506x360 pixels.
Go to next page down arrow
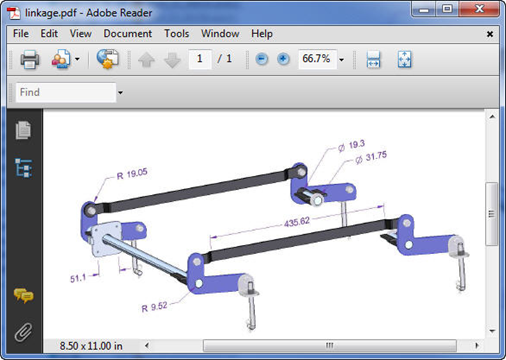(172, 60)
